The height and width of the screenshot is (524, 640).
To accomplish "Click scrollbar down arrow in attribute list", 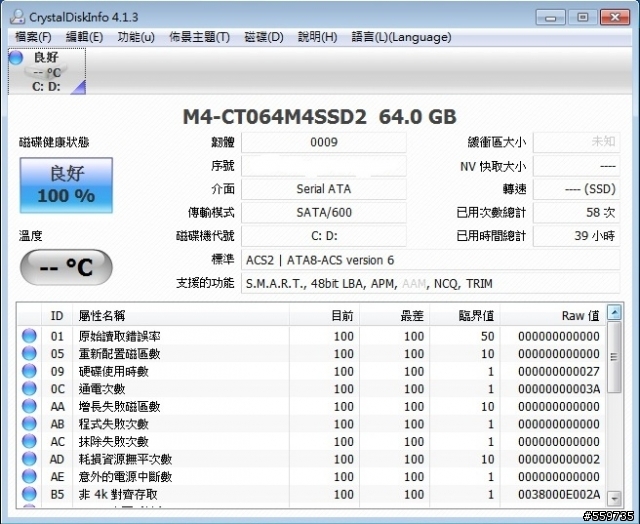I will pos(614,498).
